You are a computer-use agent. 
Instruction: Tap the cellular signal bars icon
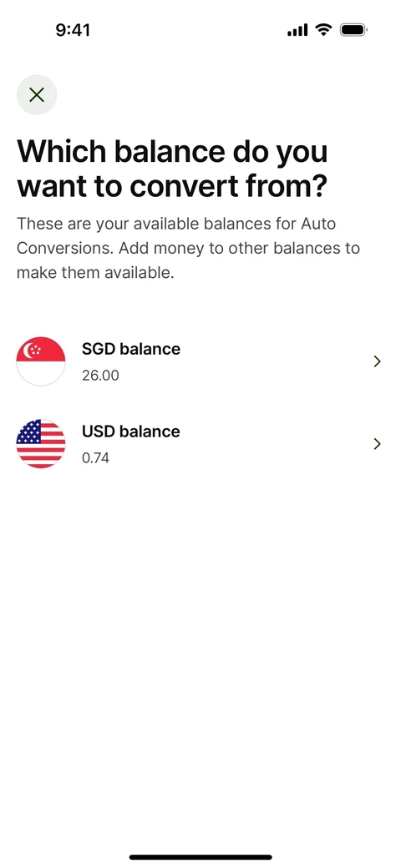click(297, 30)
